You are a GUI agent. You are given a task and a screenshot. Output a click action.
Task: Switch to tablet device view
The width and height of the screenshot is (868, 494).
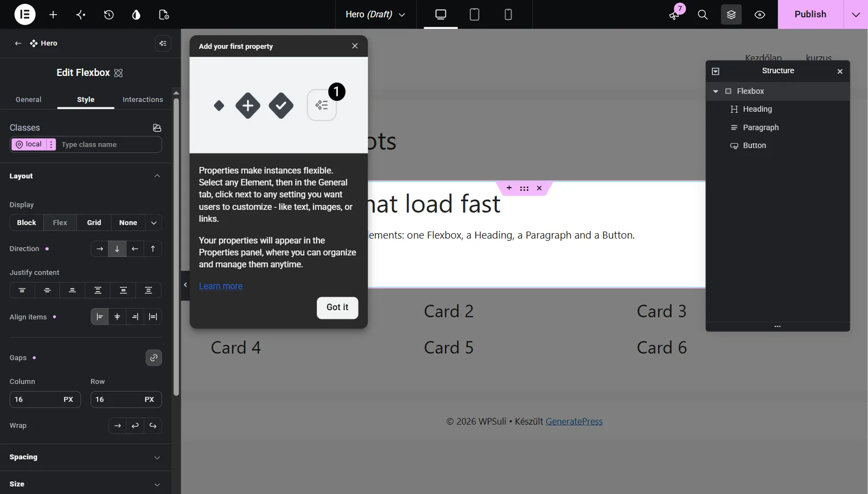pos(474,15)
